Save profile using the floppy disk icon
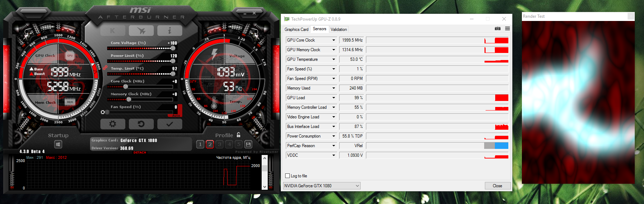The height and width of the screenshot is (204, 644). pos(248,144)
